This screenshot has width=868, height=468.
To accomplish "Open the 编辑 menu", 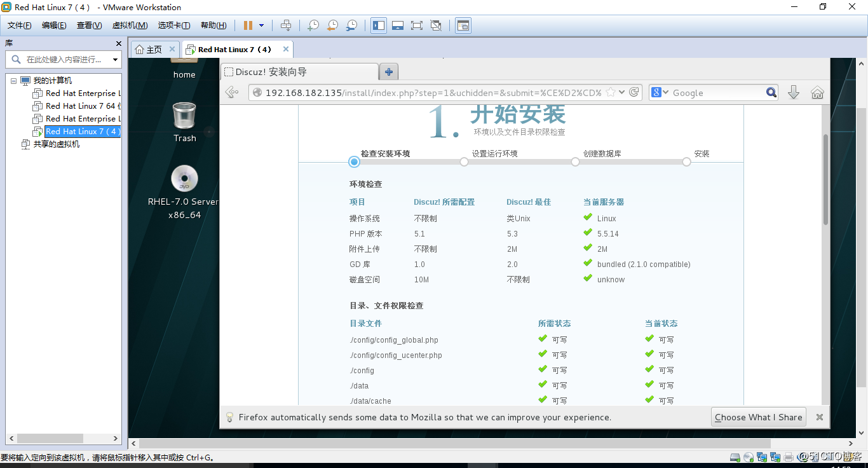I will point(54,25).
